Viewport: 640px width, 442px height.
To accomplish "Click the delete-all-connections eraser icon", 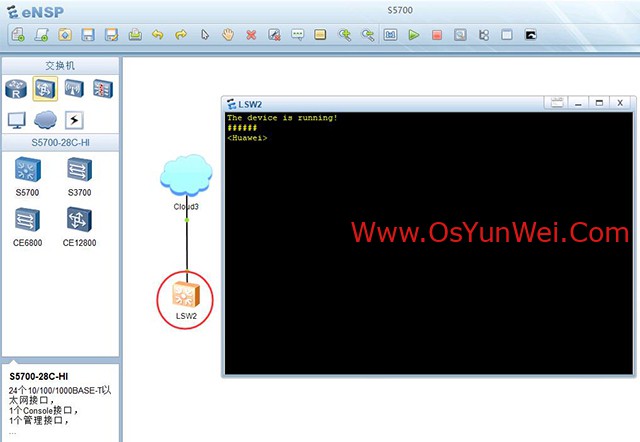I will 274,35.
